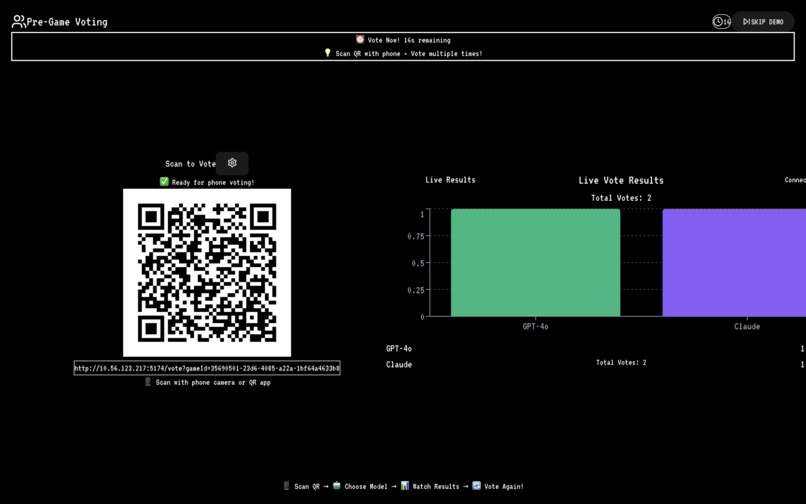Click the "Live Vote Results" chart title

(621, 181)
